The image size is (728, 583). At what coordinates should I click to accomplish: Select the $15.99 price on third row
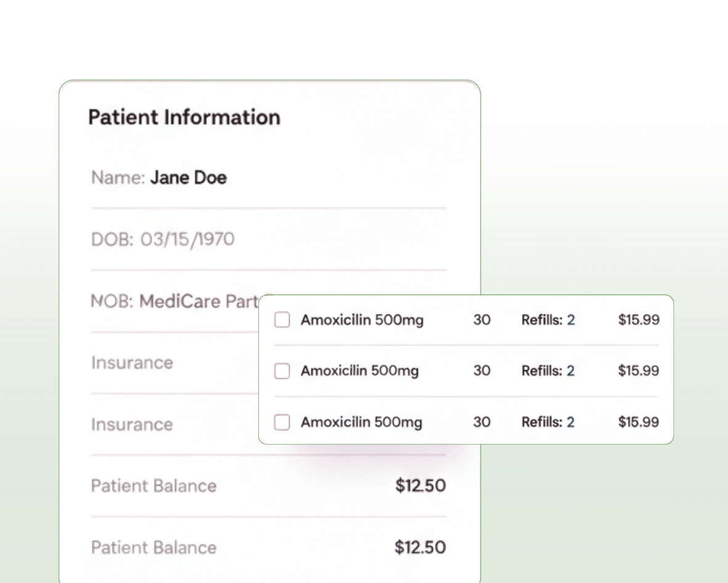coord(639,422)
